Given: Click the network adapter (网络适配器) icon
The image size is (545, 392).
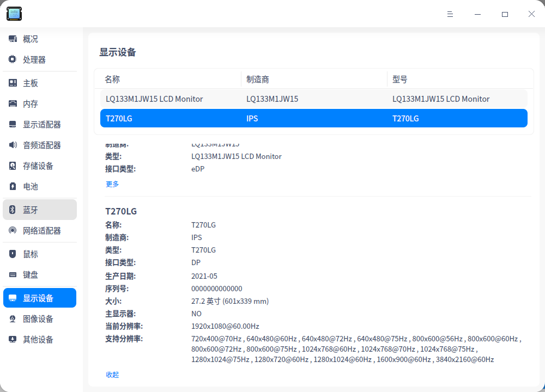Looking at the screenshot, I should click(x=13, y=231).
